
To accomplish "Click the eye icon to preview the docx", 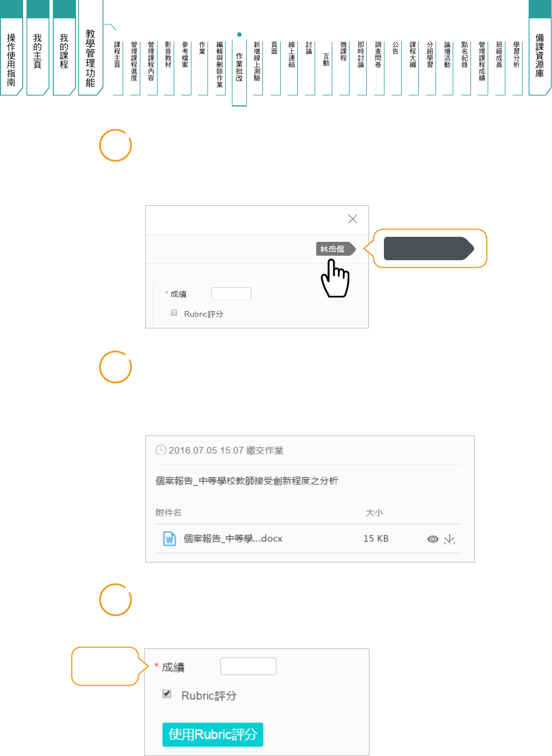I will point(433,539).
